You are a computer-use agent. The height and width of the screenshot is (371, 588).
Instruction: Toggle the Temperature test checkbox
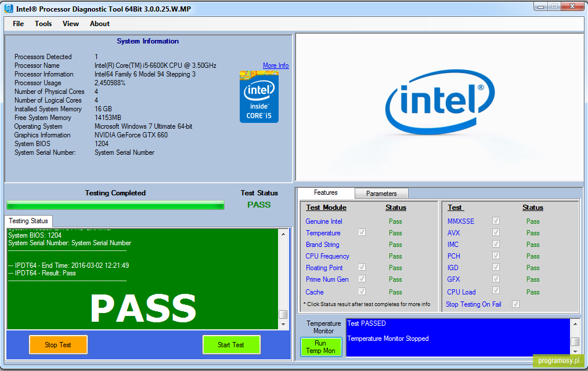[x=362, y=232]
